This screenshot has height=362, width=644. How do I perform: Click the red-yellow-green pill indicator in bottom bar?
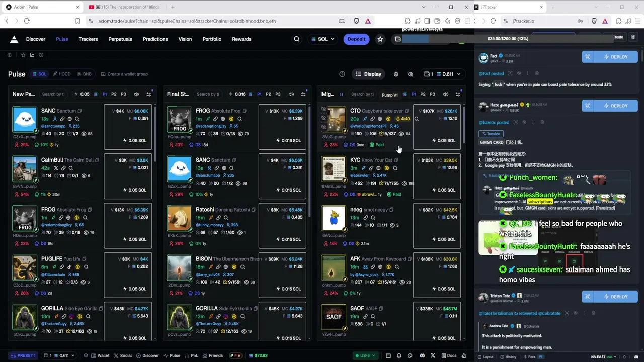235,356
